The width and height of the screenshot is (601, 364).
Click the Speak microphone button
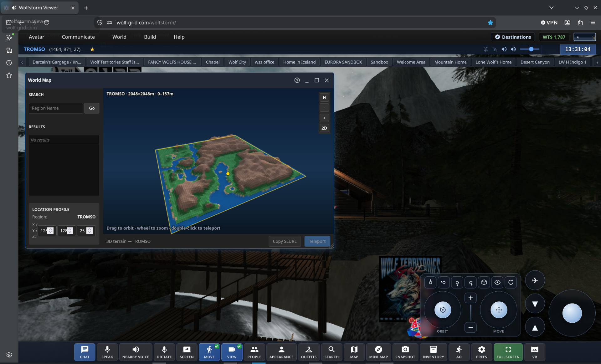107,352
